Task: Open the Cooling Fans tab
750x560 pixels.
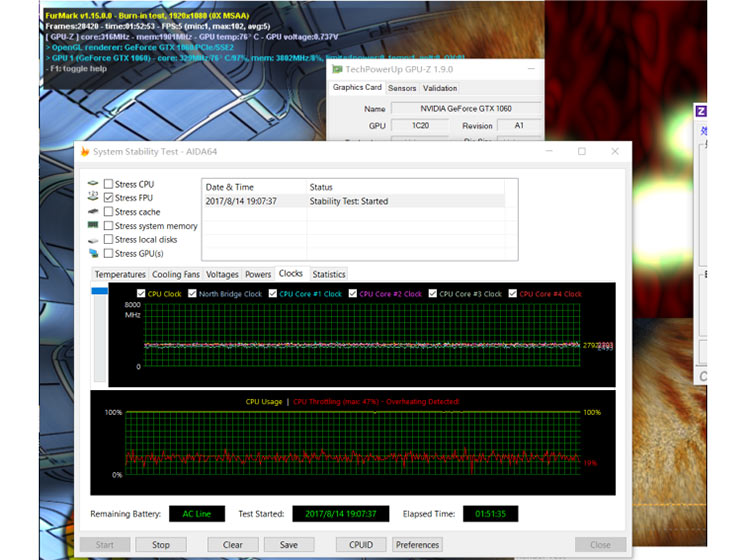Action: 176,275
